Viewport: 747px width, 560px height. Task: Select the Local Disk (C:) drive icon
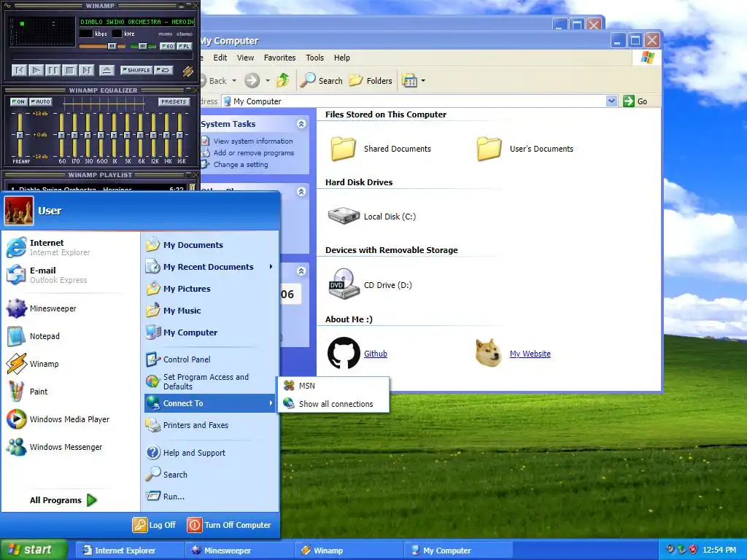(x=344, y=216)
